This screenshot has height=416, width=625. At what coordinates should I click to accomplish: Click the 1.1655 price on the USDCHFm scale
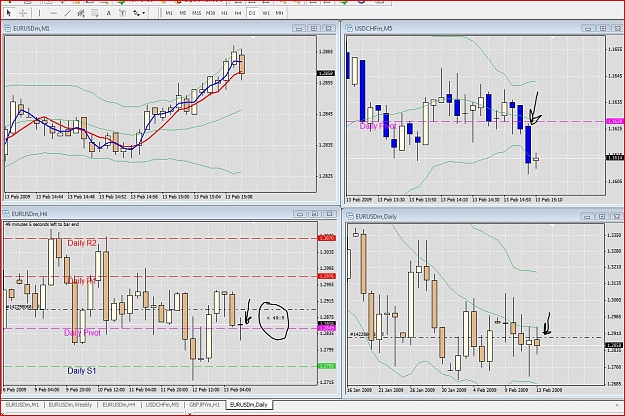tap(615, 49)
